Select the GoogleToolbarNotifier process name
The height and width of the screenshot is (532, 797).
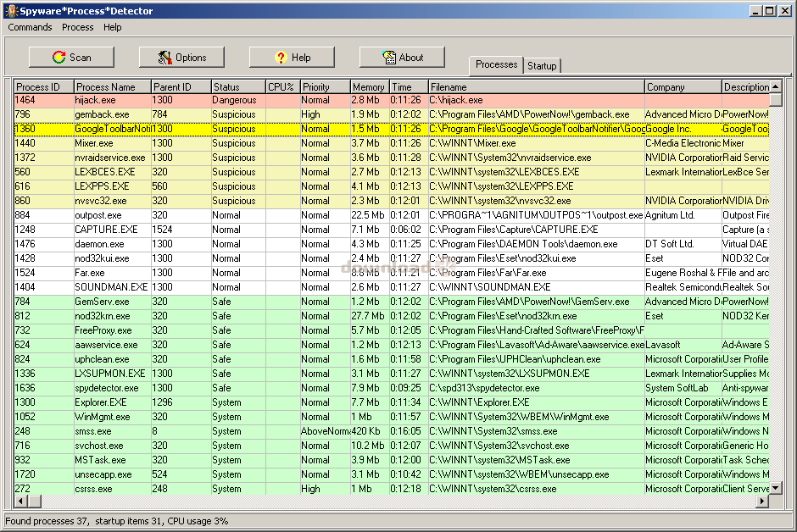click(113, 129)
